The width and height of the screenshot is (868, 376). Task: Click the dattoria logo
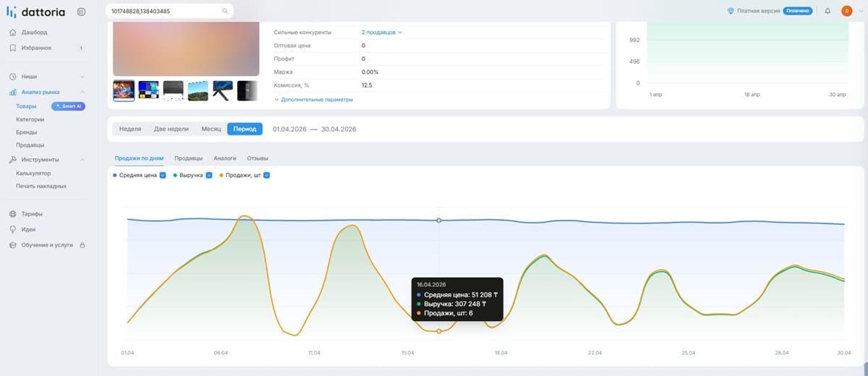tap(37, 12)
